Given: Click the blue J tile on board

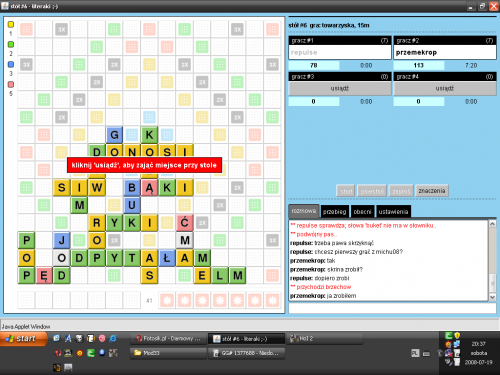Looking at the screenshot, I should click(x=62, y=240).
